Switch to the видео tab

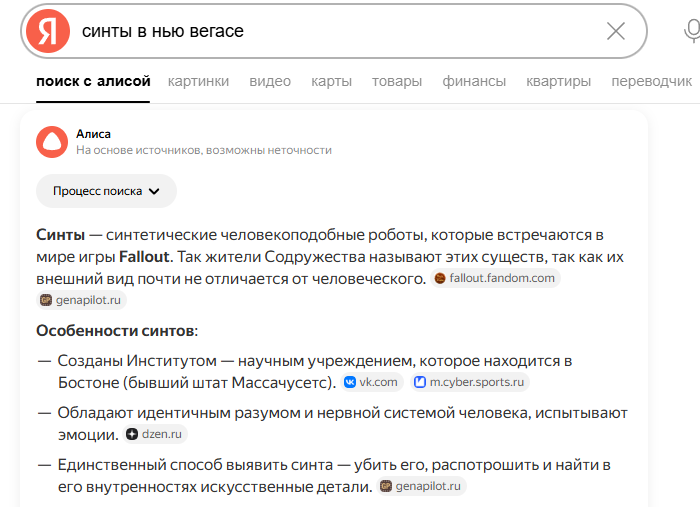[270, 81]
